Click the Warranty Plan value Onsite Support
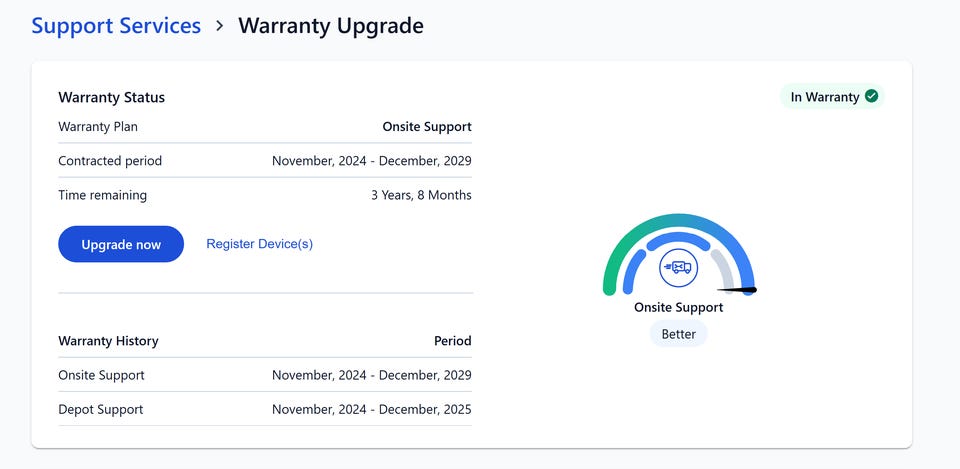 [427, 127]
